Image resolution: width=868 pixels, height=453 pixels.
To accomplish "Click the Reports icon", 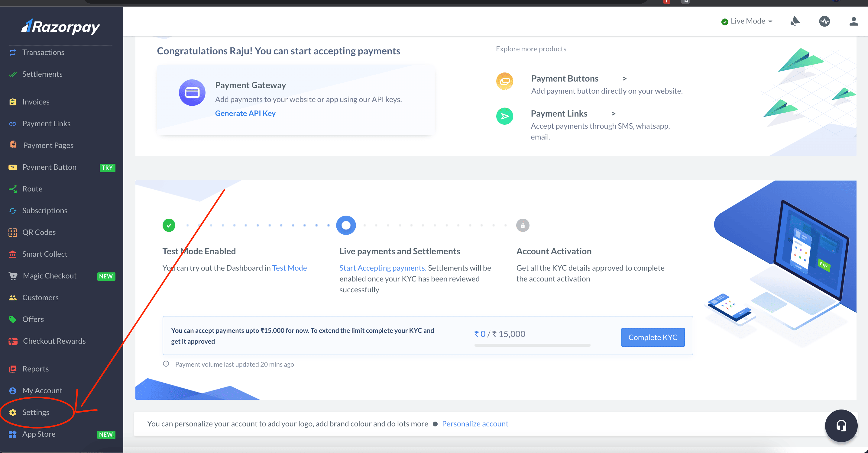I will tap(13, 369).
